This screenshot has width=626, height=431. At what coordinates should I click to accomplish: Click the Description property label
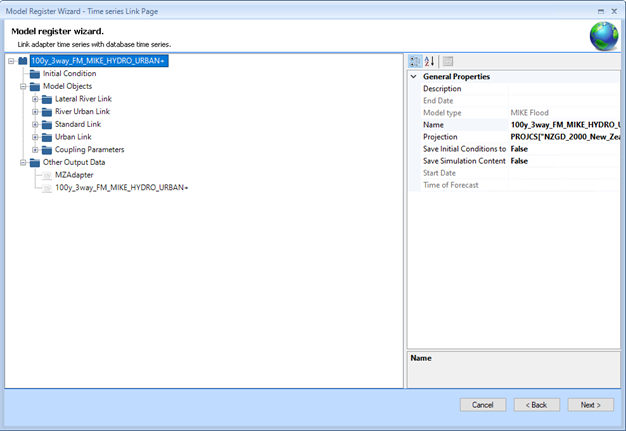coord(442,89)
